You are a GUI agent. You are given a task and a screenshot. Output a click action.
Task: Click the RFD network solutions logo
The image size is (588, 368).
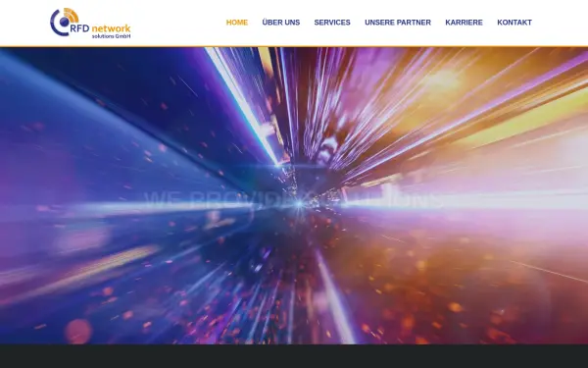(x=90, y=23)
